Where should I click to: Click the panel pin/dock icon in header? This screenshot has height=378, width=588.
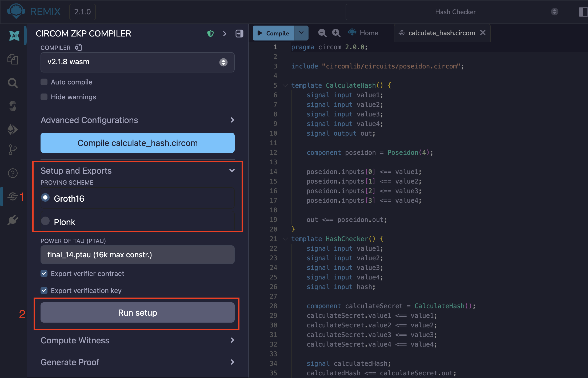[239, 34]
